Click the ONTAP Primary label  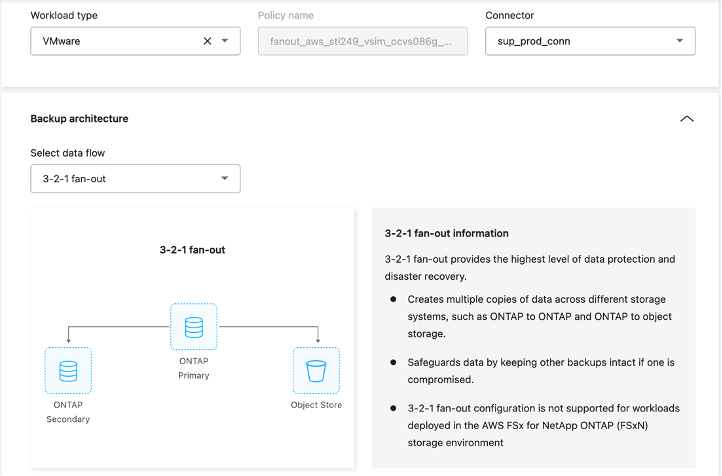point(193,367)
